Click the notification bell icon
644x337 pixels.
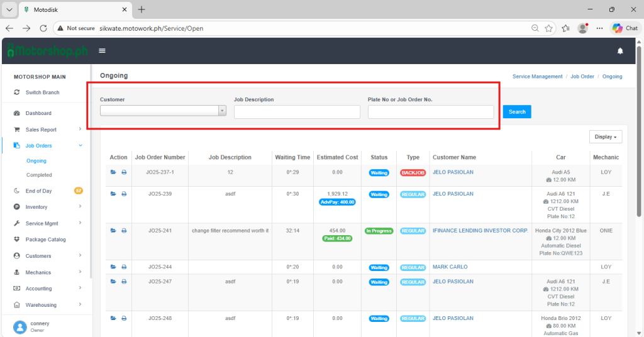click(620, 51)
